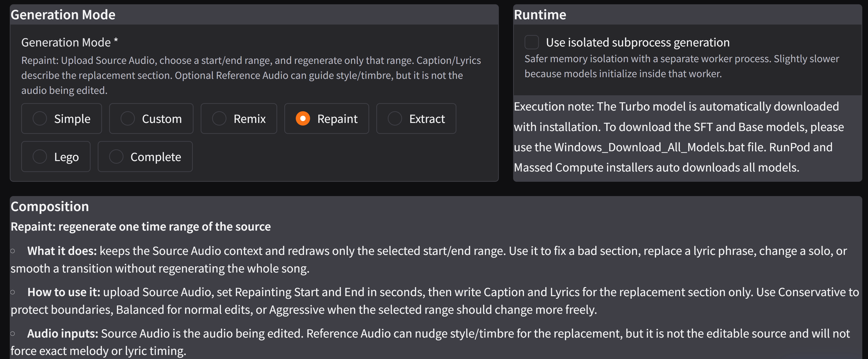Click the Composition section header
The height and width of the screenshot is (359, 868).
click(x=50, y=207)
